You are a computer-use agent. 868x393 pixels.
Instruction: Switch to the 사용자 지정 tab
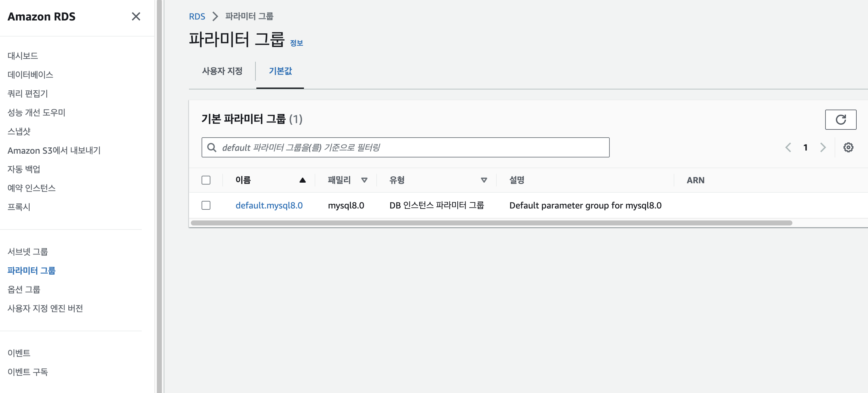tap(222, 71)
